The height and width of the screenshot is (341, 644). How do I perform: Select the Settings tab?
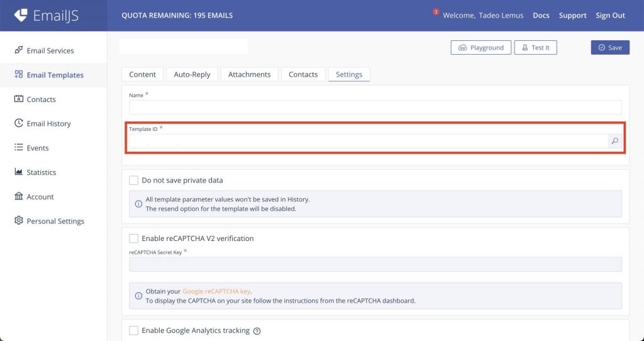coord(349,74)
